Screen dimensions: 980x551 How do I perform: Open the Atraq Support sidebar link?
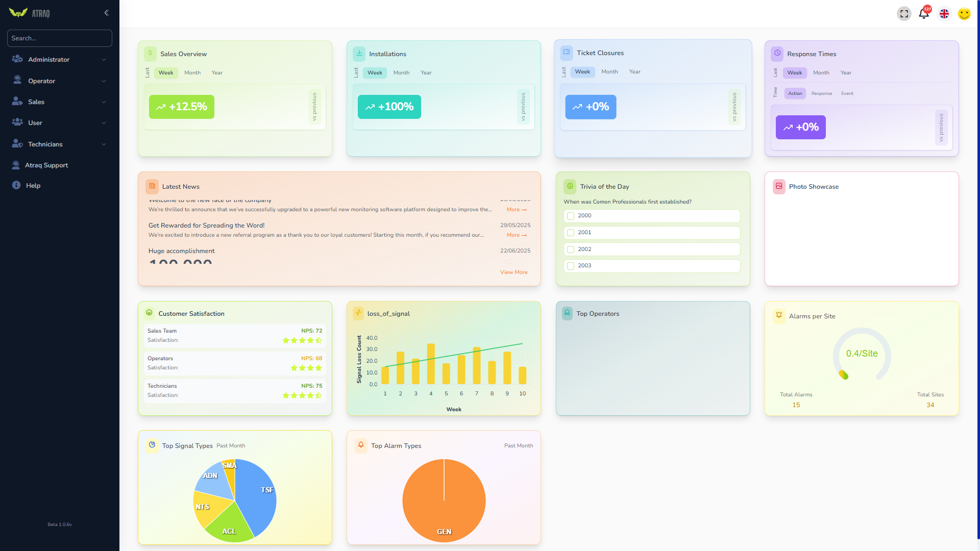tap(46, 165)
